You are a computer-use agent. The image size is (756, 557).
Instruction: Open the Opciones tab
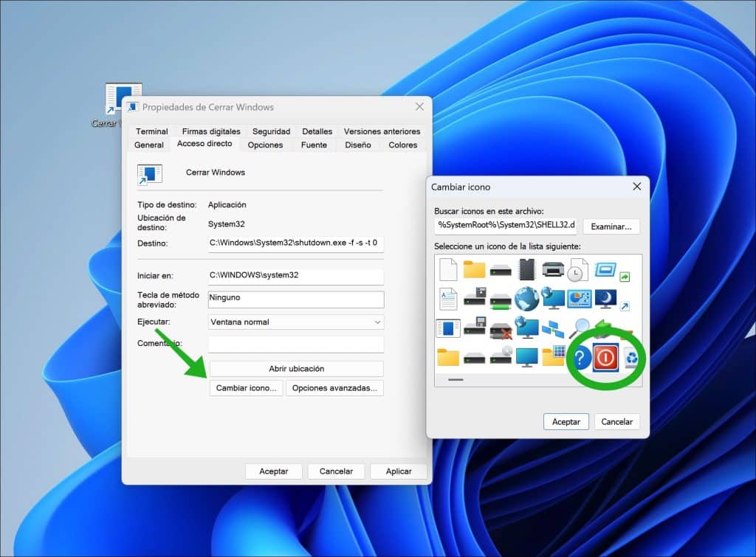coord(265,145)
